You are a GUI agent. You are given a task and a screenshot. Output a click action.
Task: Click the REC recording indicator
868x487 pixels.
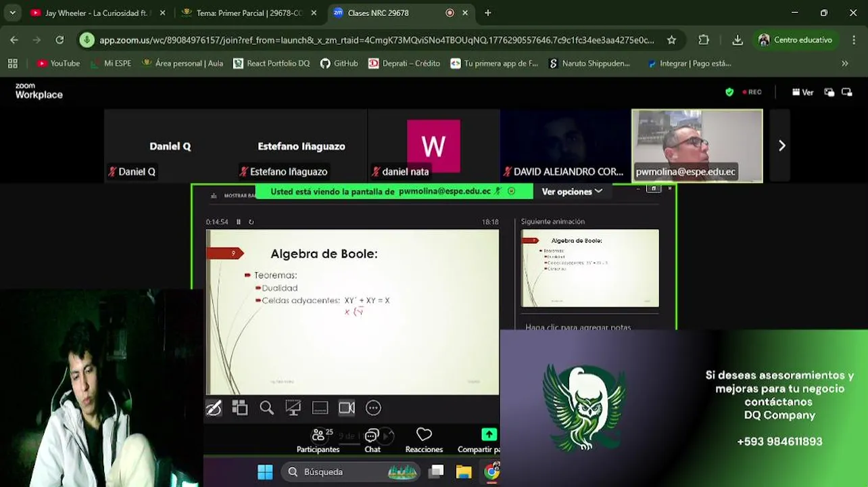click(752, 92)
